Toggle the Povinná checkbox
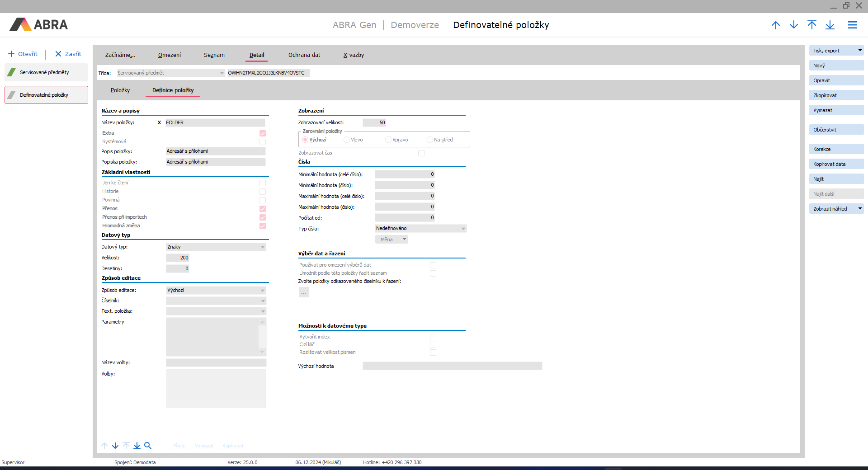The image size is (868, 470). click(x=263, y=200)
